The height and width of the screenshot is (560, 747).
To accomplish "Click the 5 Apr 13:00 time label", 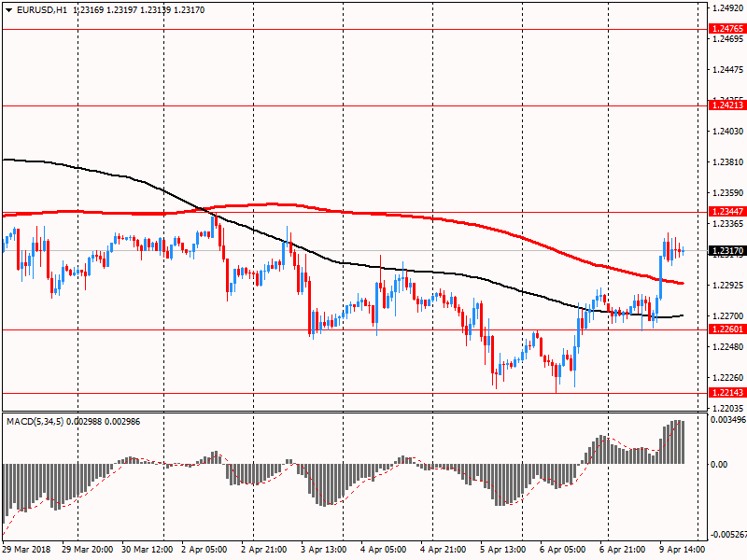I will tap(503, 550).
